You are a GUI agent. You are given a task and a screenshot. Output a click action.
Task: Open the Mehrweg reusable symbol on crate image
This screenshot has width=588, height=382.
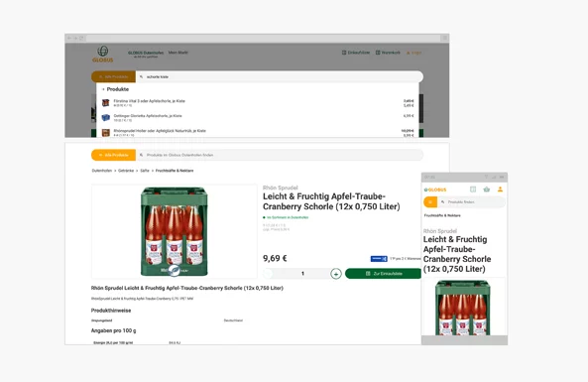(175, 270)
